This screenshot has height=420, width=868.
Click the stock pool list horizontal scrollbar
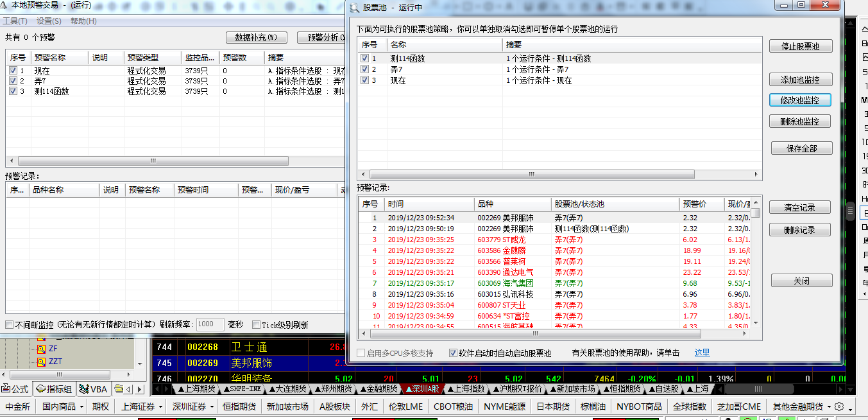click(531, 175)
